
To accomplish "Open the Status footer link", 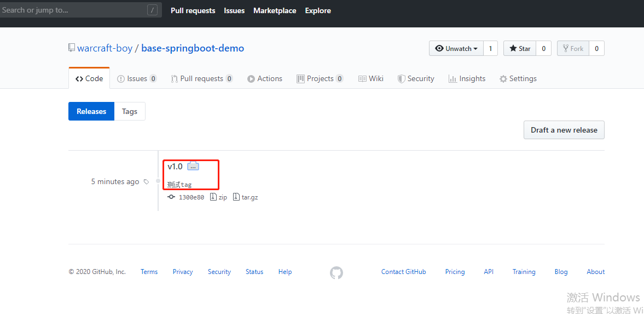I will (254, 272).
